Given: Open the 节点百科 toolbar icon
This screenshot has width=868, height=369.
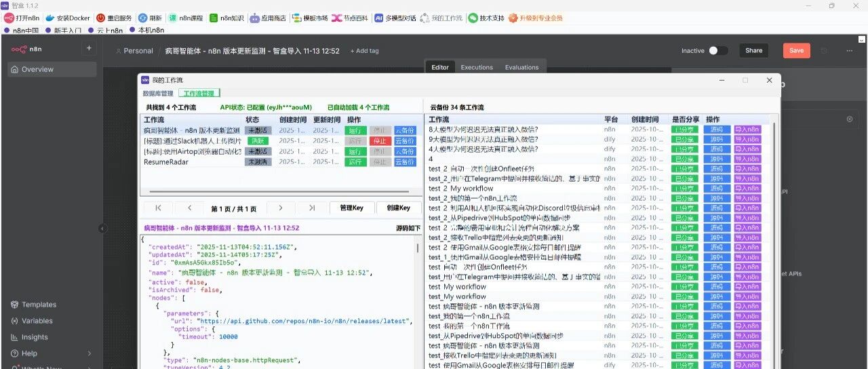Looking at the screenshot, I should pos(337,18).
